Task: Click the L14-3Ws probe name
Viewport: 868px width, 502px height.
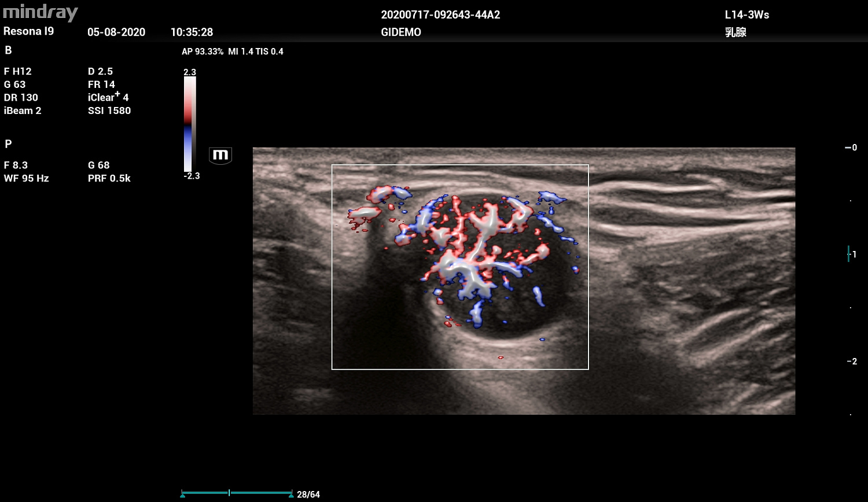Action: 746,15
